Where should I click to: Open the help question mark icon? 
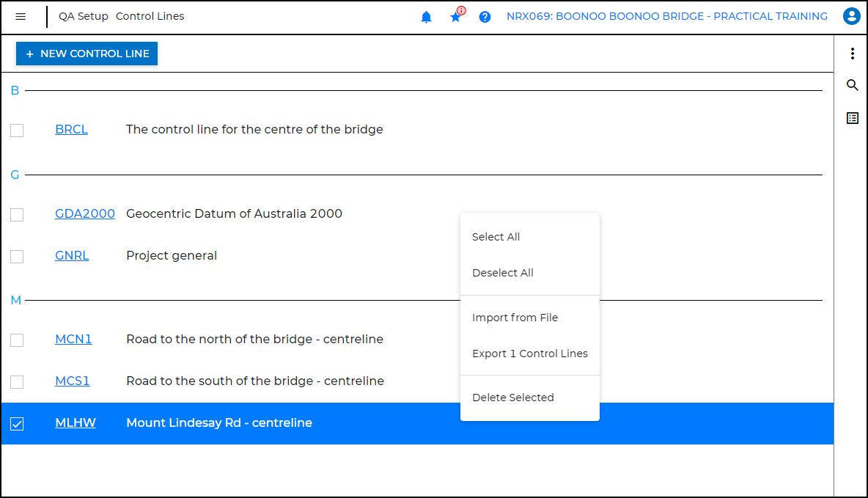pos(485,17)
